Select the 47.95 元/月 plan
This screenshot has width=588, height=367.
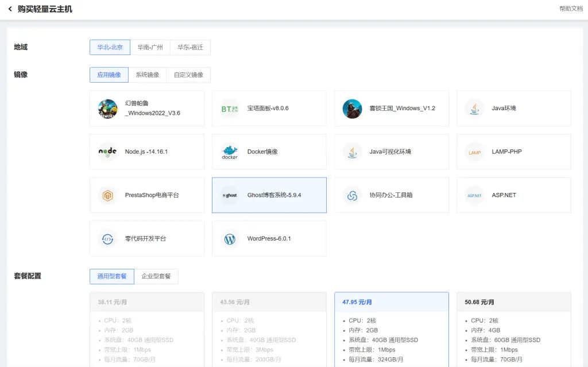click(392, 330)
